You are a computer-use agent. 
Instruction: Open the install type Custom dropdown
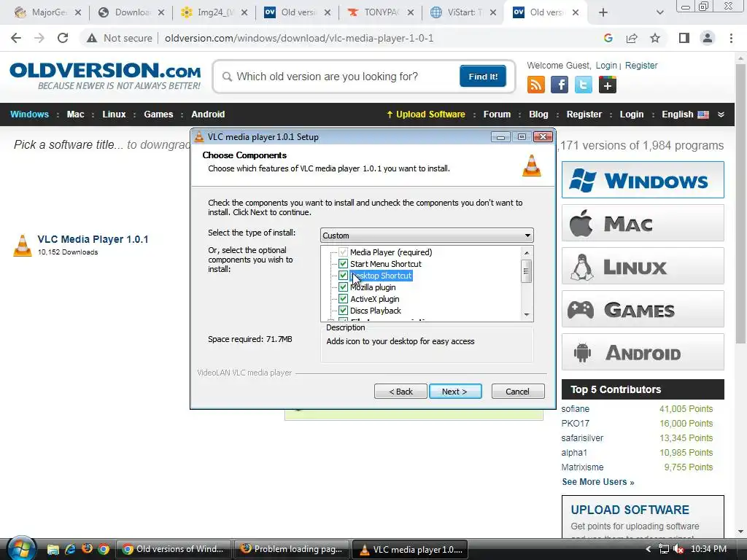point(427,236)
